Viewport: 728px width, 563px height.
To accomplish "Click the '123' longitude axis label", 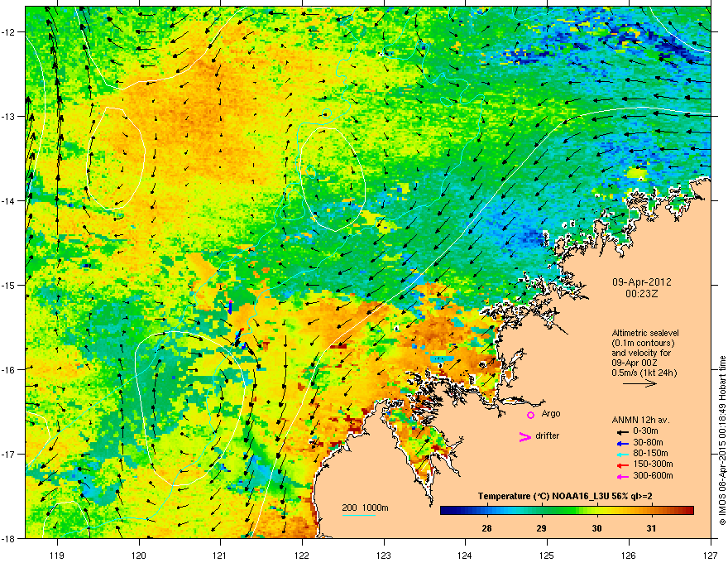I will 384,555.
